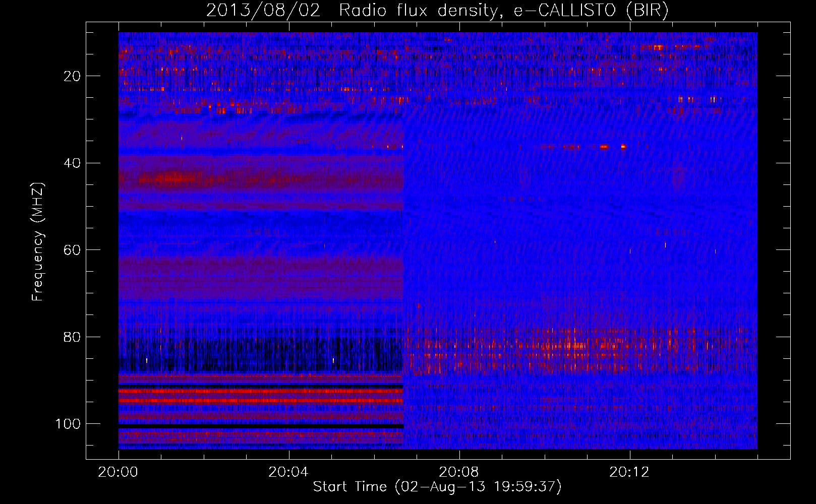Click the 80 frequency tick label
The height and width of the screenshot is (504, 816).
pos(72,337)
